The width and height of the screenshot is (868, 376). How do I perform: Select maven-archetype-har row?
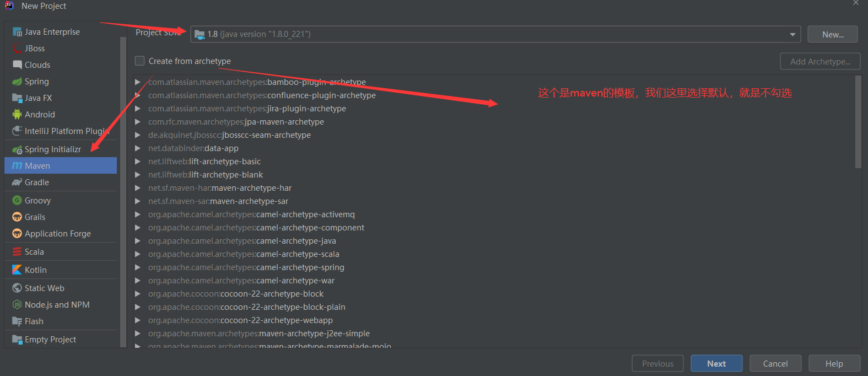click(494, 188)
